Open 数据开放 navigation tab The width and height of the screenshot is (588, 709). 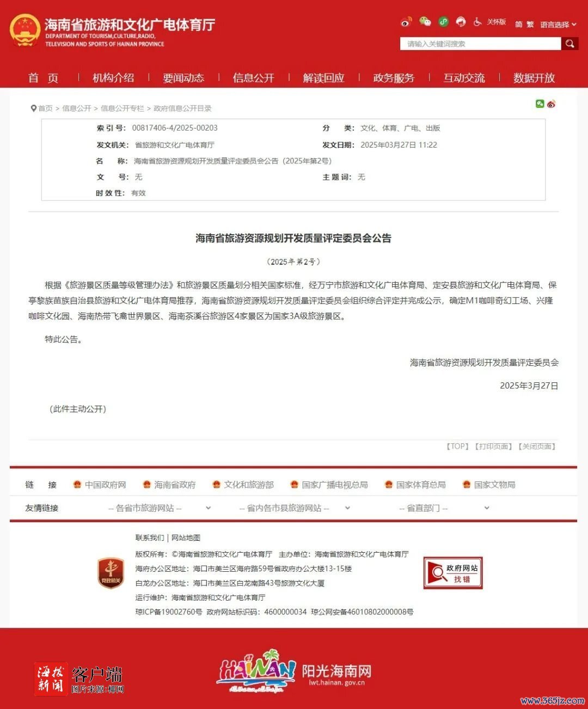point(534,78)
